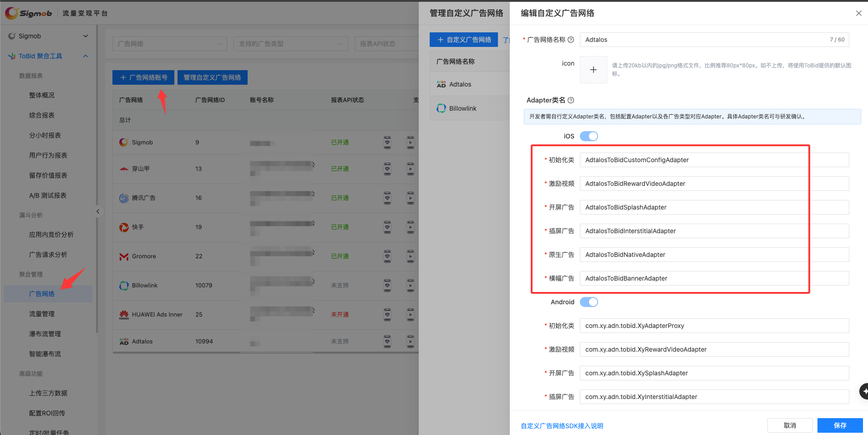Open 综合报表 in the sidebar
This screenshot has width=868, height=435.
click(x=42, y=115)
